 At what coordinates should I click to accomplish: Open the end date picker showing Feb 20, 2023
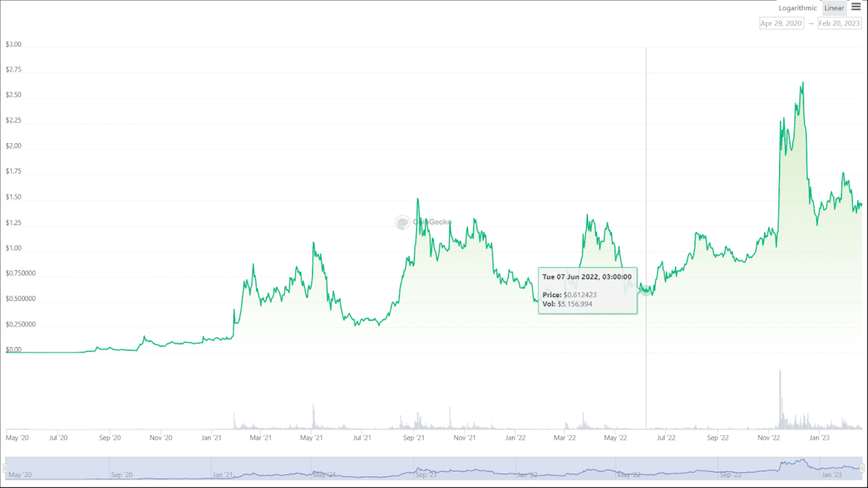[839, 22]
